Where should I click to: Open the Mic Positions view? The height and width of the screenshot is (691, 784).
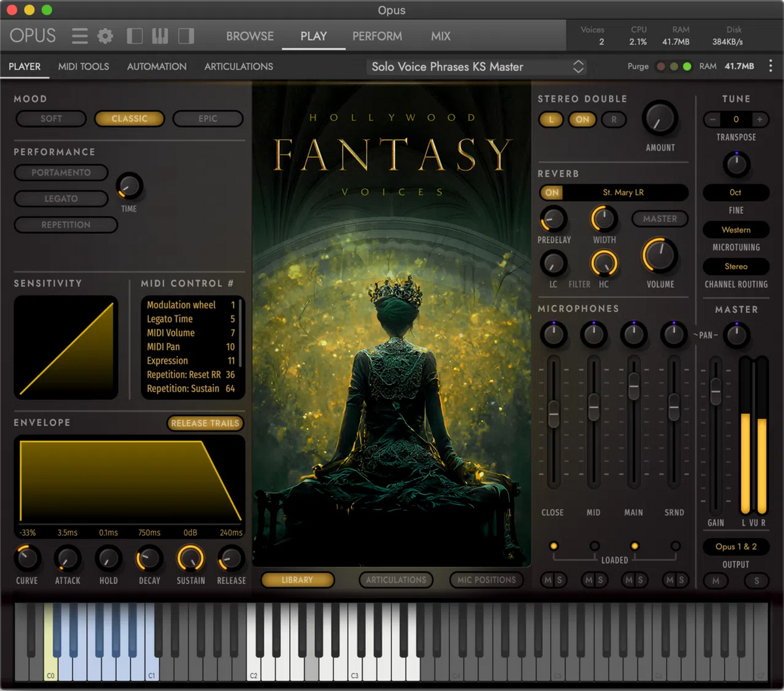tap(487, 580)
